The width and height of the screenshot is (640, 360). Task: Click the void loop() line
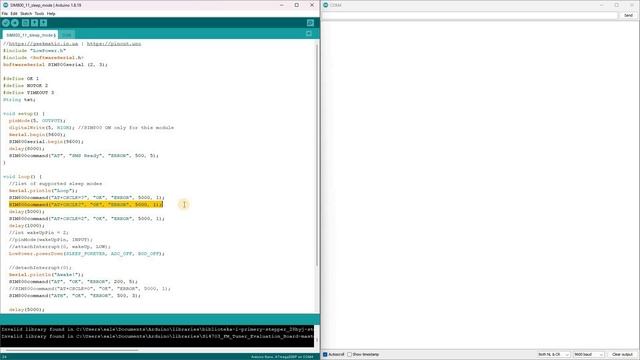(x=22, y=177)
